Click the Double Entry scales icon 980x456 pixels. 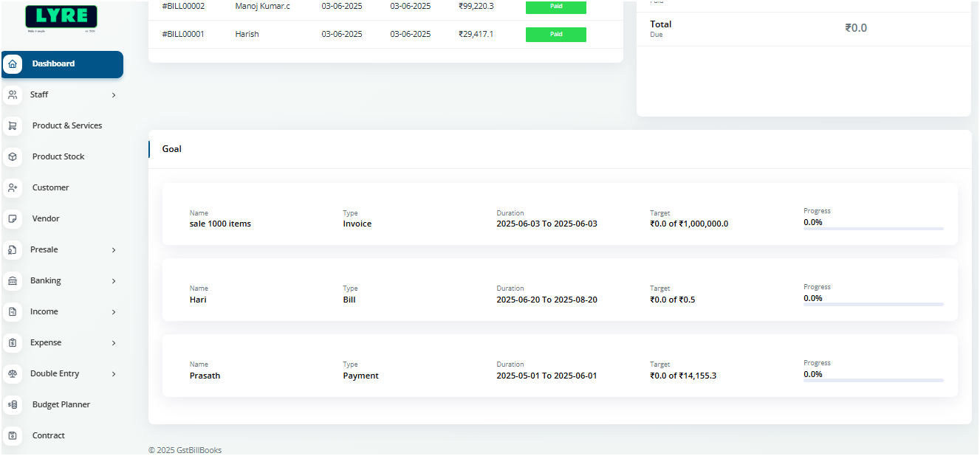(13, 374)
